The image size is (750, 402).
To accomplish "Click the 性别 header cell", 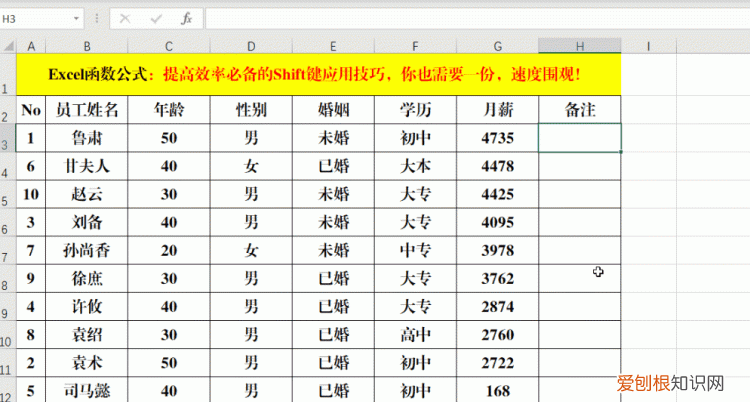I will click(x=251, y=110).
